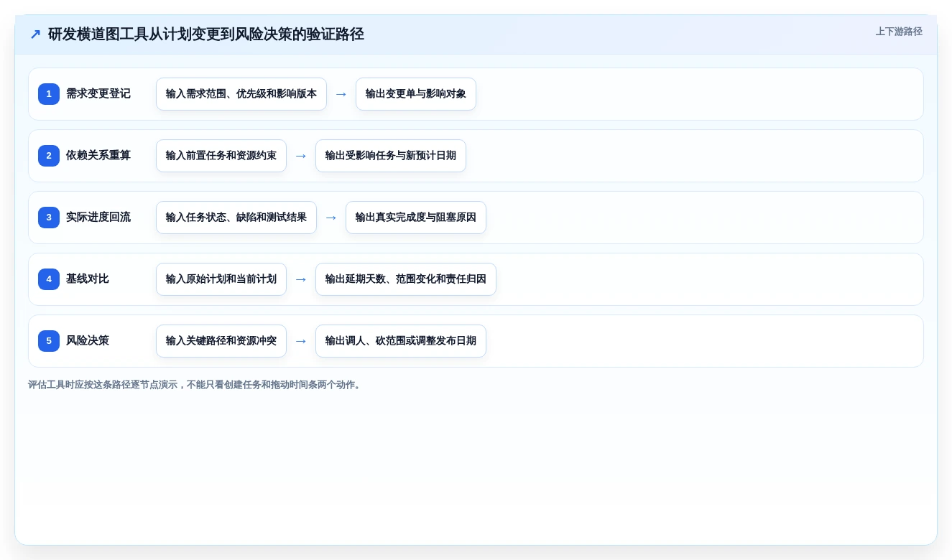Click the diagonal arrow icon beside the title
Screen dimensions: 952x560
coord(35,34)
